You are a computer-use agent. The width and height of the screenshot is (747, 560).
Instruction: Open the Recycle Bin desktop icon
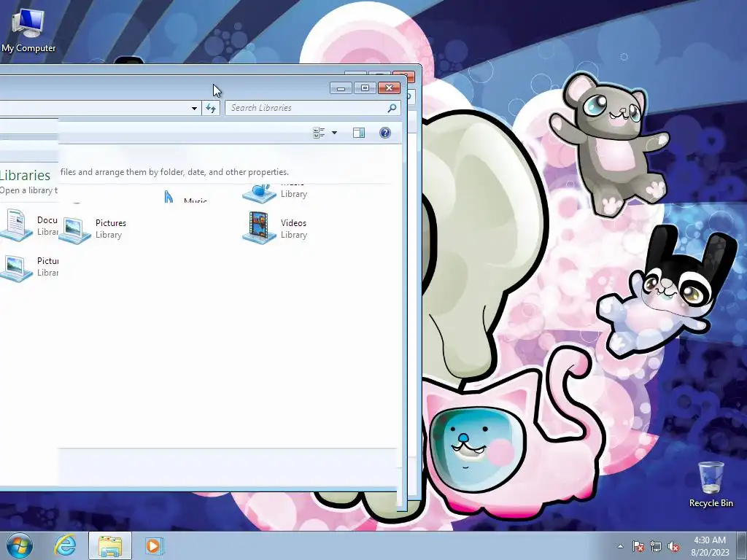(x=711, y=484)
